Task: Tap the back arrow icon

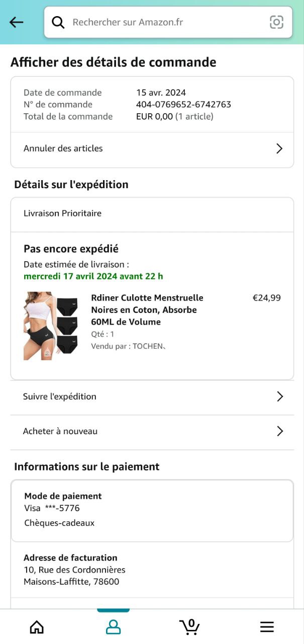Action: (x=17, y=22)
